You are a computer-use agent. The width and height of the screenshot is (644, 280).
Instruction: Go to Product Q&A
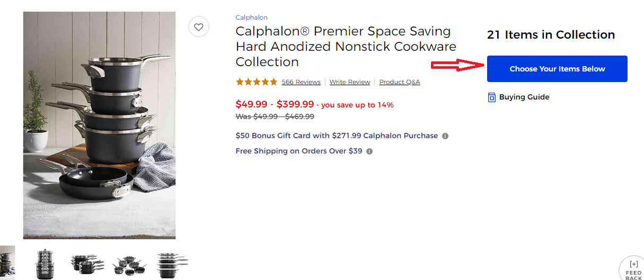tap(400, 82)
